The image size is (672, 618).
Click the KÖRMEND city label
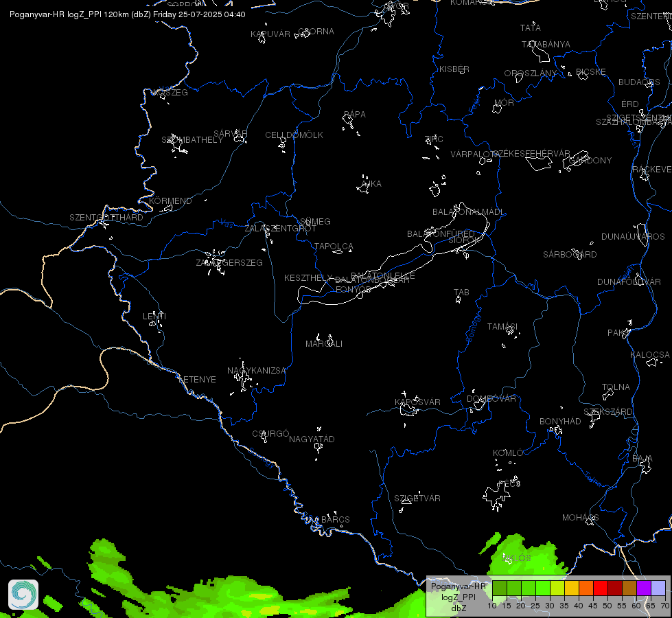click(x=170, y=201)
